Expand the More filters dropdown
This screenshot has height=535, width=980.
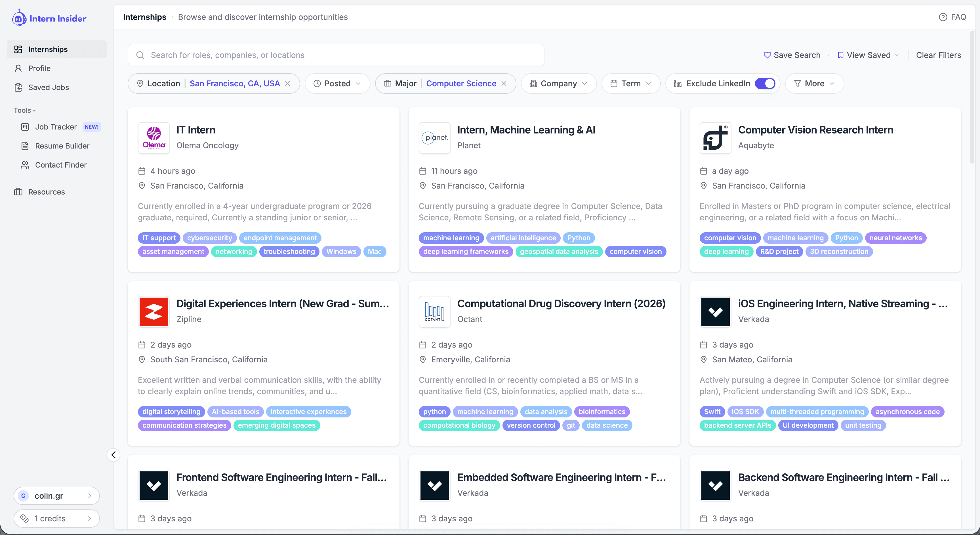point(814,83)
